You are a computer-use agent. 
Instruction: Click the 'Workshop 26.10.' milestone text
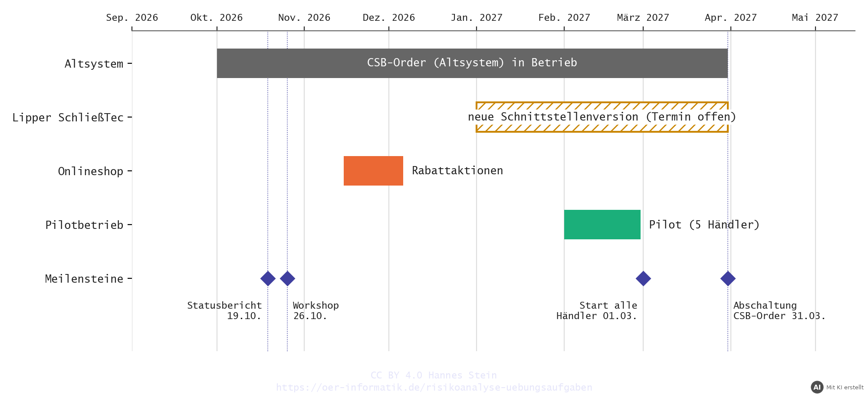click(316, 310)
